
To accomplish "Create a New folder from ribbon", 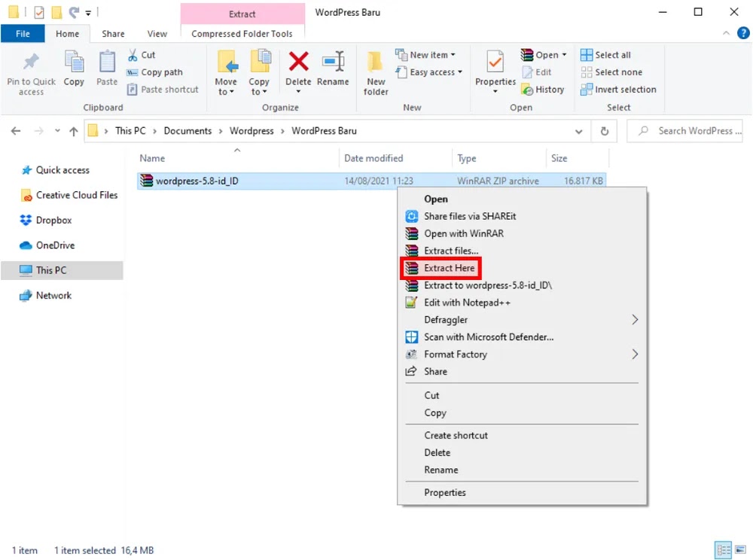I will [376, 73].
